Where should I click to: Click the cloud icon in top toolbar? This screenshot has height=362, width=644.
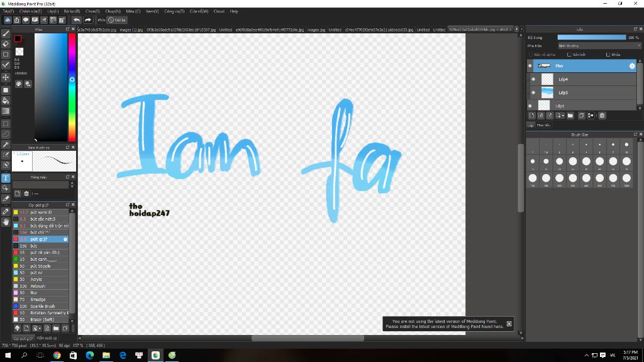click(8, 19)
